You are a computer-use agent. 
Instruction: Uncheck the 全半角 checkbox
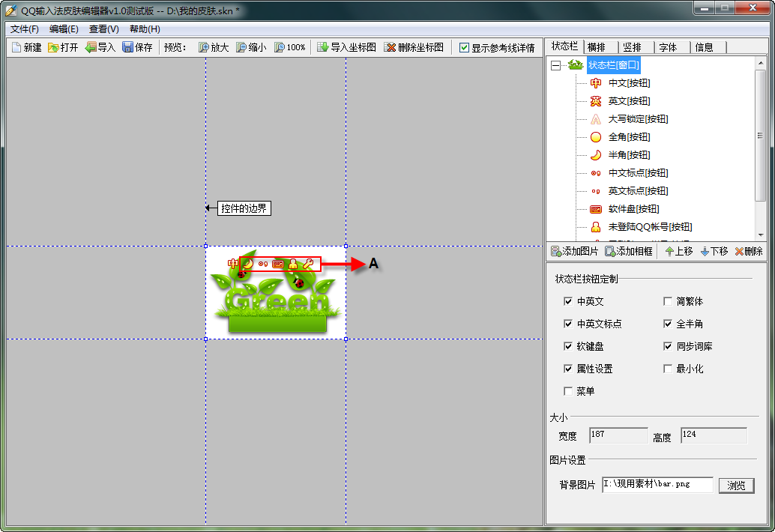coord(668,324)
